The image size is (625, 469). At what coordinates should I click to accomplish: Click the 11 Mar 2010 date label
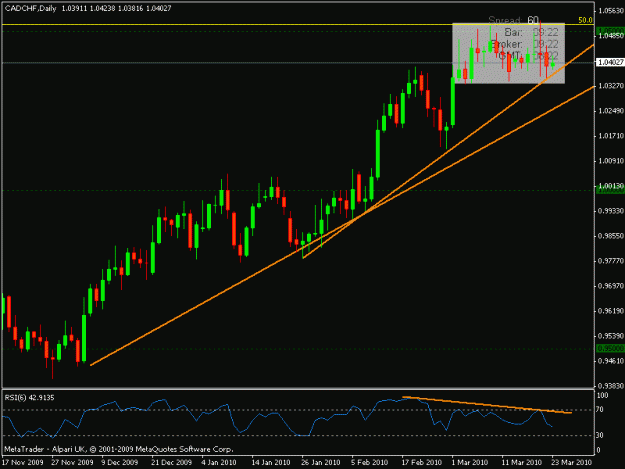coord(522,463)
